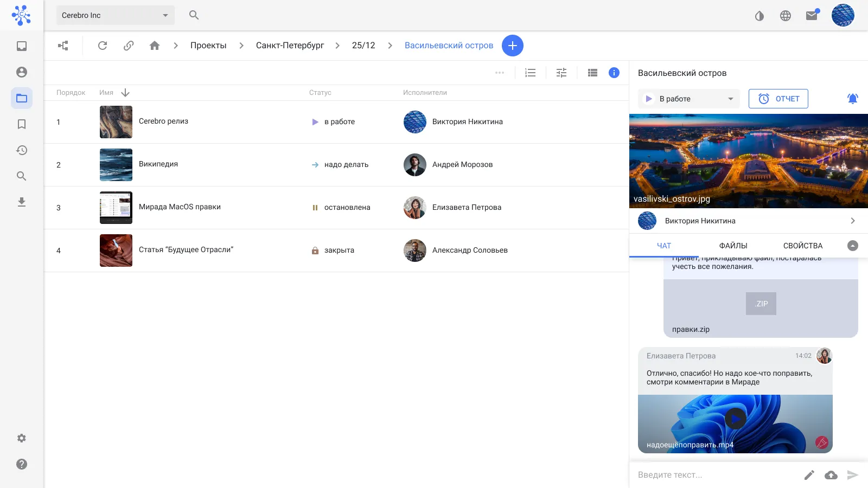Toggle notification bell for the task

click(852, 99)
